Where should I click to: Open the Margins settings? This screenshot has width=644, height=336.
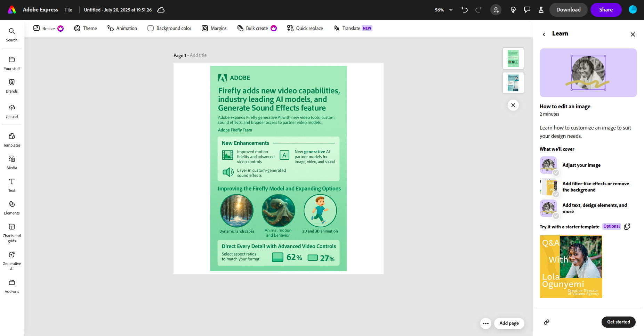pyautogui.click(x=214, y=28)
